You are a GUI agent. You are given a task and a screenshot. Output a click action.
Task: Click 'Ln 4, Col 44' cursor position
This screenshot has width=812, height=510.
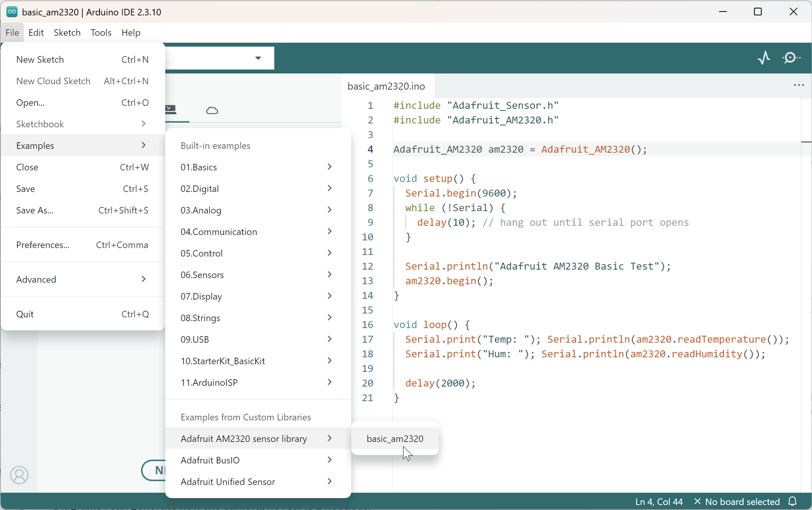(659, 502)
